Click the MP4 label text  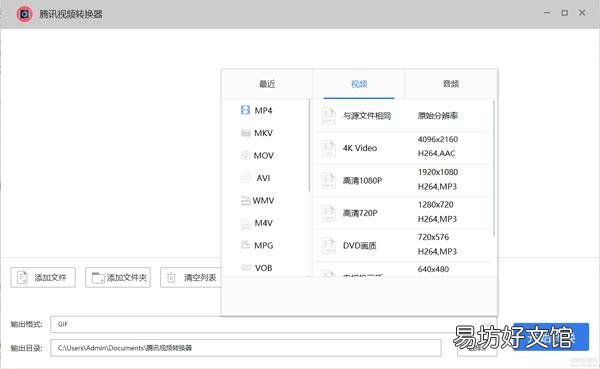[263, 111]
